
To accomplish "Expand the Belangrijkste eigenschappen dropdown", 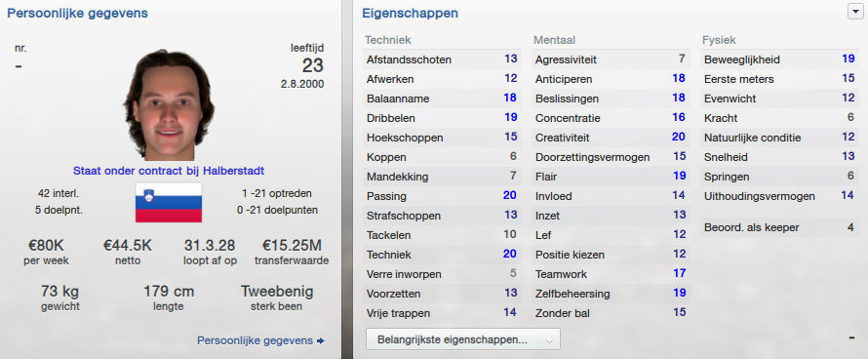I will [463, 339].
